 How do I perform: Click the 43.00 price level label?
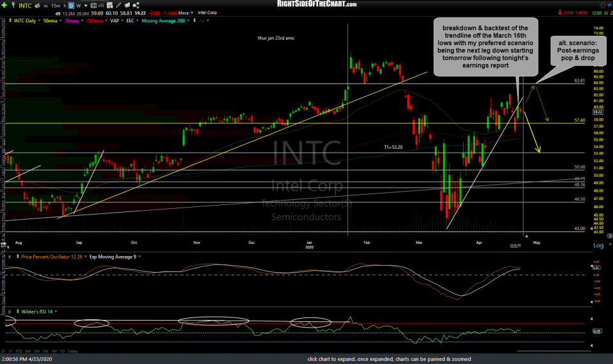pos(580,229)
